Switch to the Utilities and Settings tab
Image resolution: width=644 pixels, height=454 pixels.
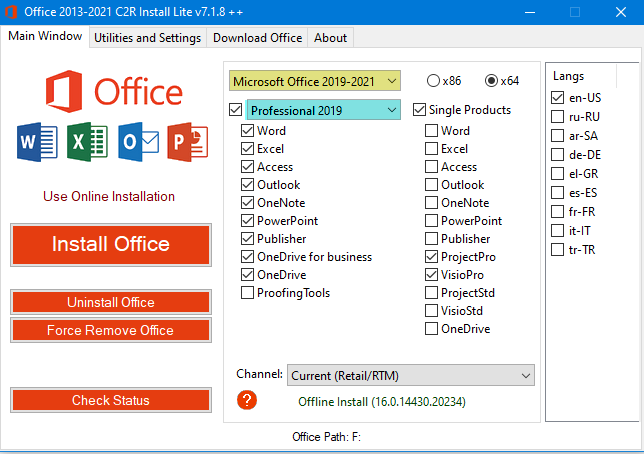tap(147, 38)
